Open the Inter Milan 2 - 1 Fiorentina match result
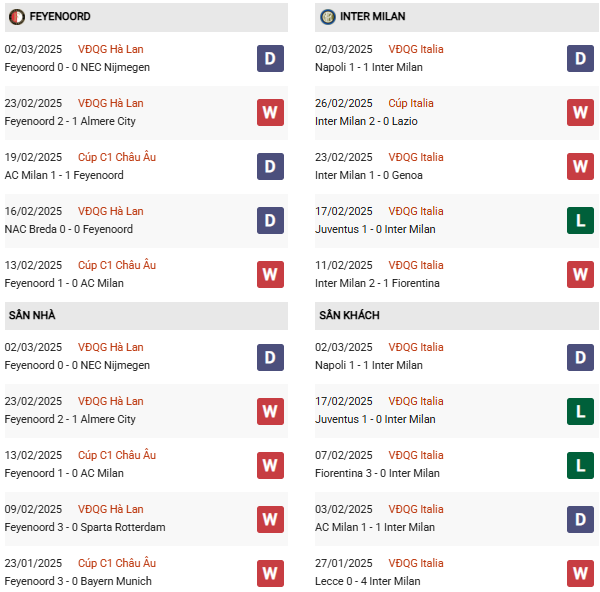This screenshot has height=592, width=600. 377,283
